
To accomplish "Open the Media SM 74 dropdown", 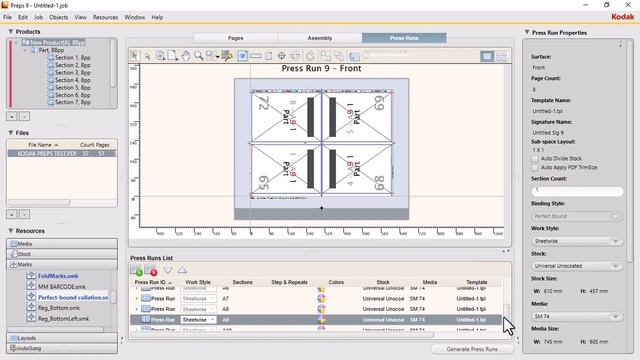I will 577,316.
